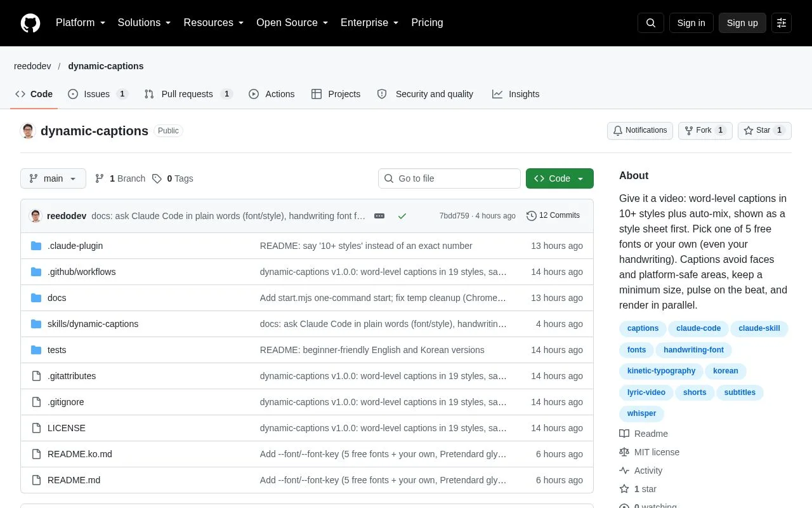Viewport: 812px width, 508px height.
Task: Select the kinetic-typography topic tag
Action: tap(661, 371)
